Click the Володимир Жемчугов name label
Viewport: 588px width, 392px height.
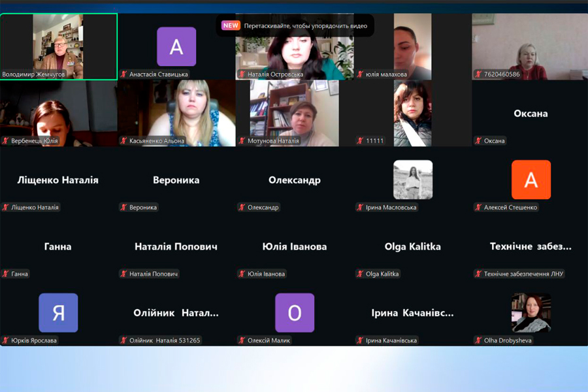tap(34, 74)
